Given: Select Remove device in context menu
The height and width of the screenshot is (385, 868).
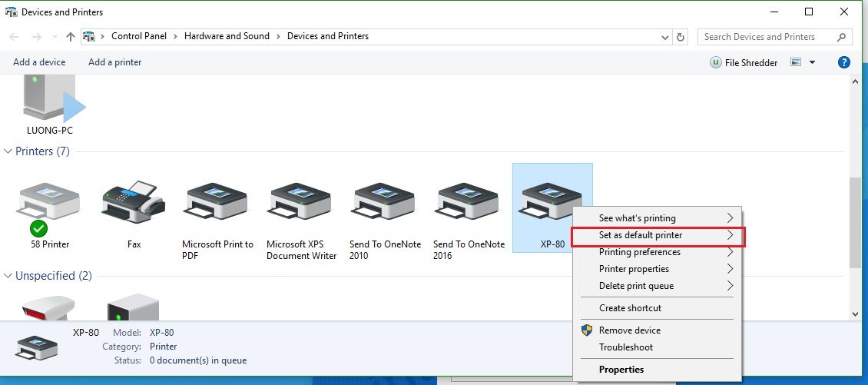Looking at the screenshot, I should pyautogui.click(x=629, y=330).
